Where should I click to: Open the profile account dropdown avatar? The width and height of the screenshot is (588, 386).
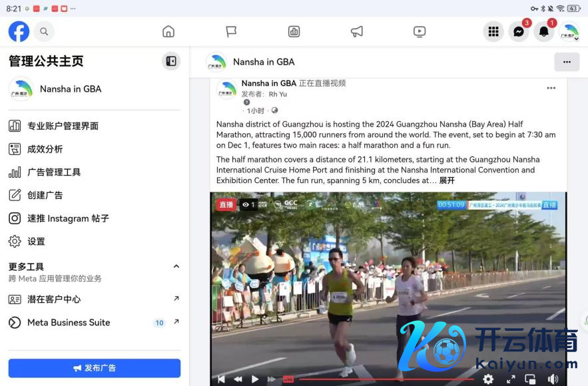568,31
